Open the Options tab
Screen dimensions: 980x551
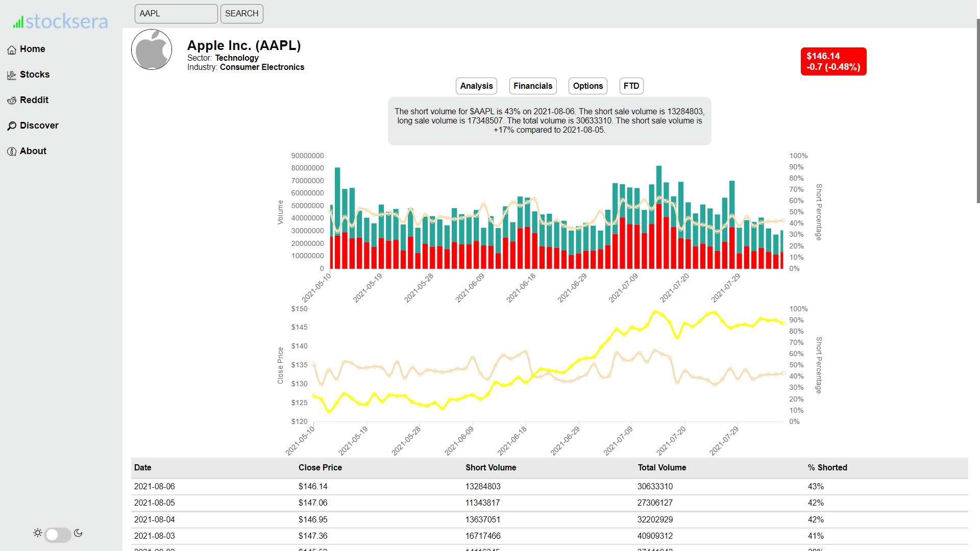tap(587, 86)
